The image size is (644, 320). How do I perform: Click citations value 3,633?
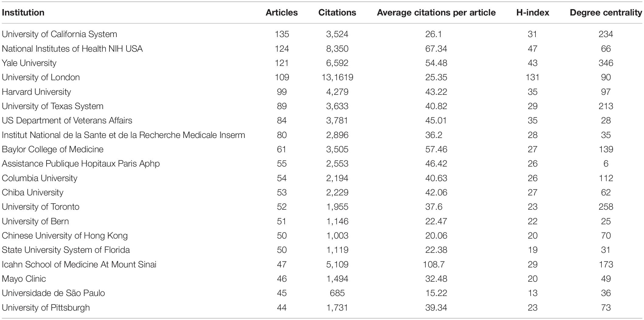(337, 106)
